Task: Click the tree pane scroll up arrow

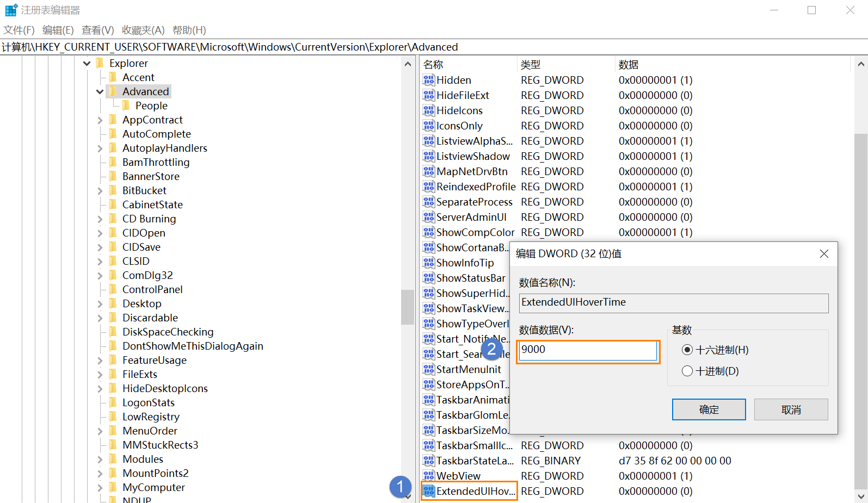Action: pyautogui.click(x=408, y=64)
